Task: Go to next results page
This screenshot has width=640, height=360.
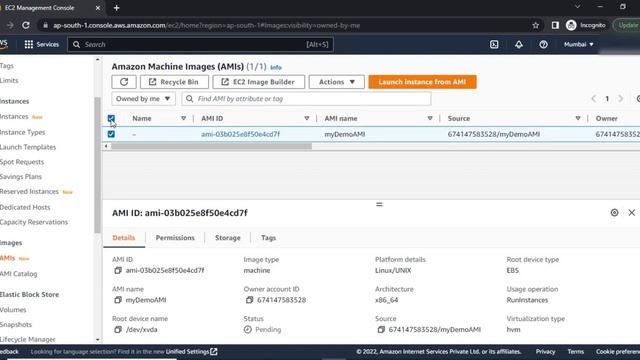Action: 620,99
